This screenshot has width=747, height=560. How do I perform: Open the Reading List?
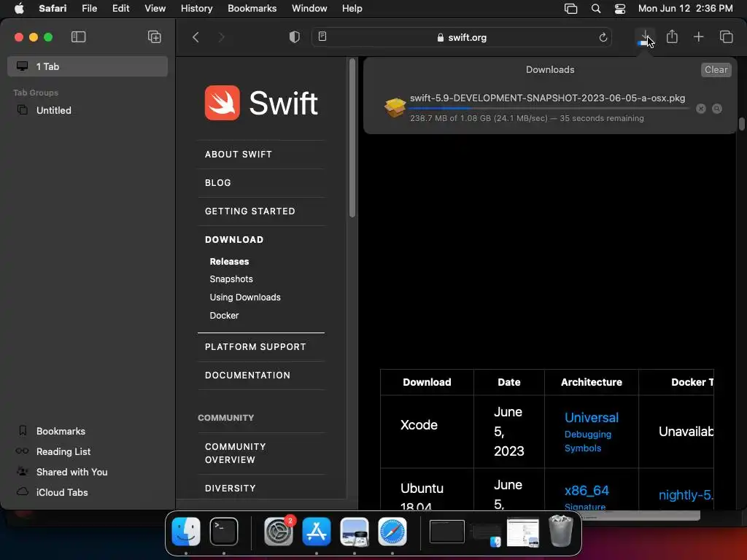pyautogui.click(x=63, y=451)
